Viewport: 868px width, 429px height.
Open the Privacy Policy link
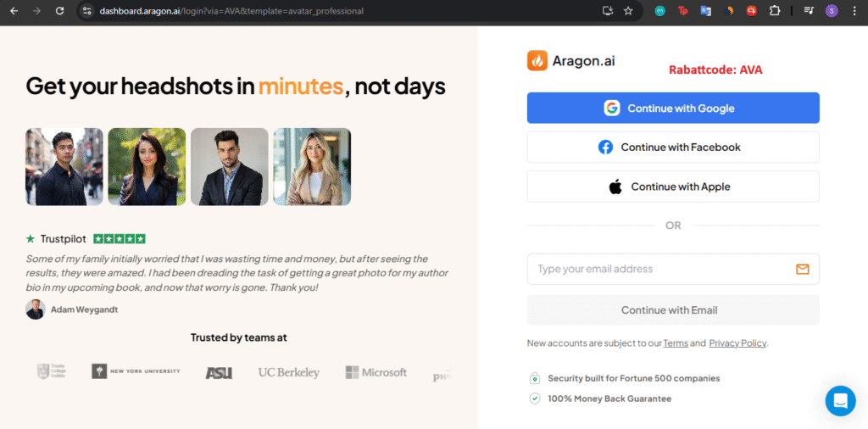click(737, 343)
